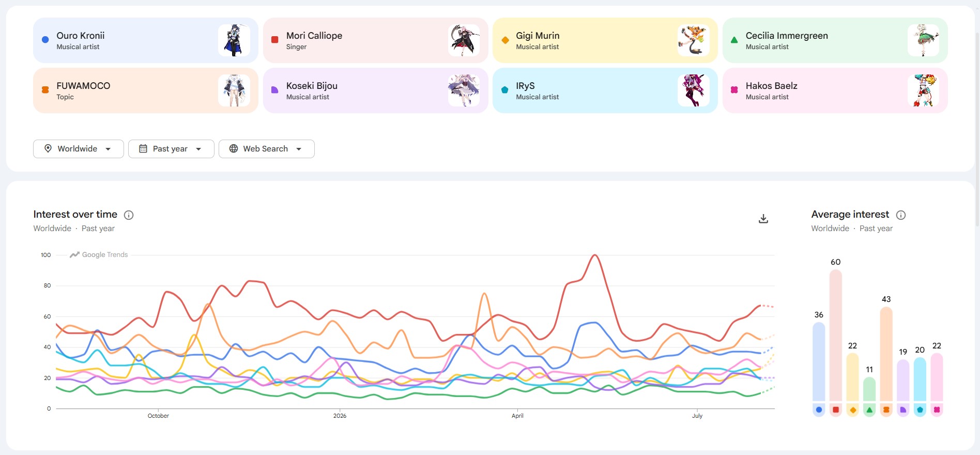
Task: Select the Koseki Bijou search term
Action: click(x=376, y=90)
